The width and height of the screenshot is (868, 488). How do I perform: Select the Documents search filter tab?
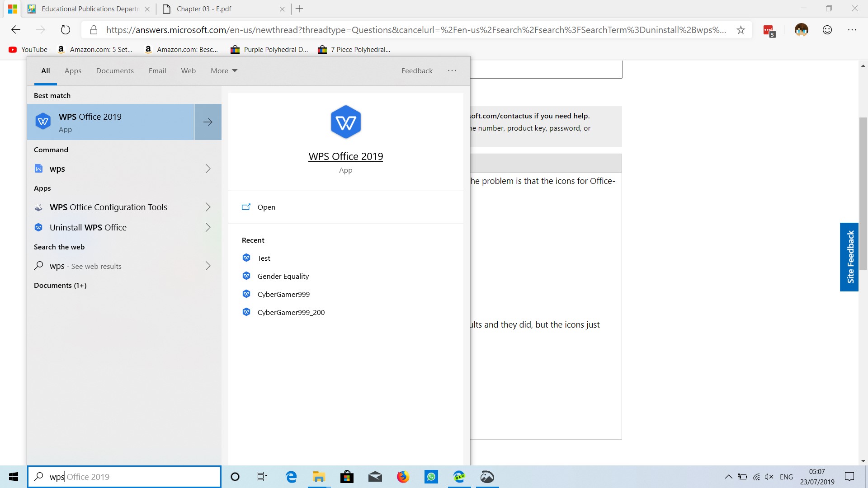pos(114,70)
